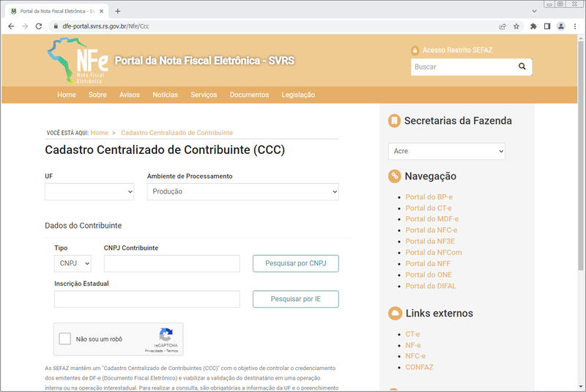Open the Serviços menu item
The width and height of the screenshot is (586, 392).
click(x=204, y=95)
